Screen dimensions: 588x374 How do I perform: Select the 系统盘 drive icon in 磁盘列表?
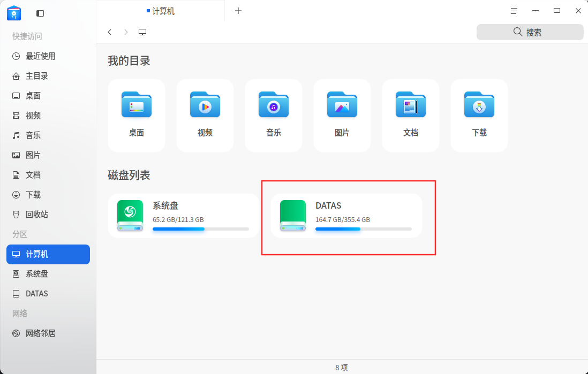click(130, 216)
